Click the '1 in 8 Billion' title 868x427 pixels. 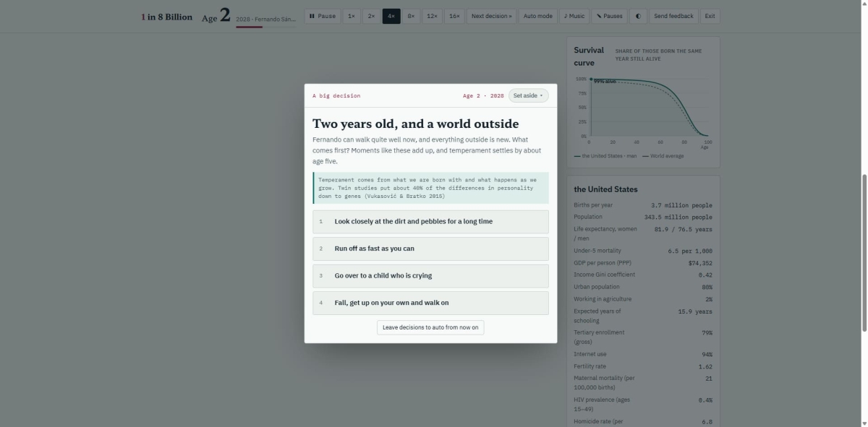[x=166, y=17]
